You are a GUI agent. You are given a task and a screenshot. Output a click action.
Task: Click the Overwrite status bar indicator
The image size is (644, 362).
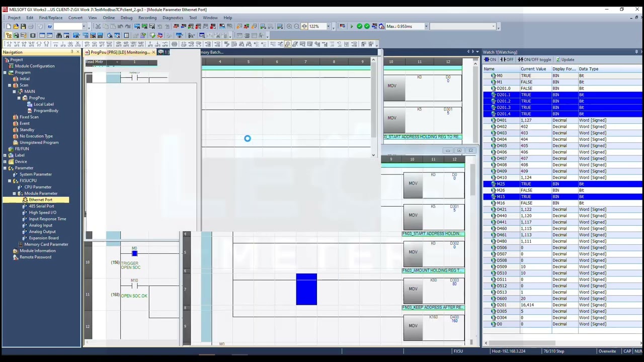(x=607, y=351)
